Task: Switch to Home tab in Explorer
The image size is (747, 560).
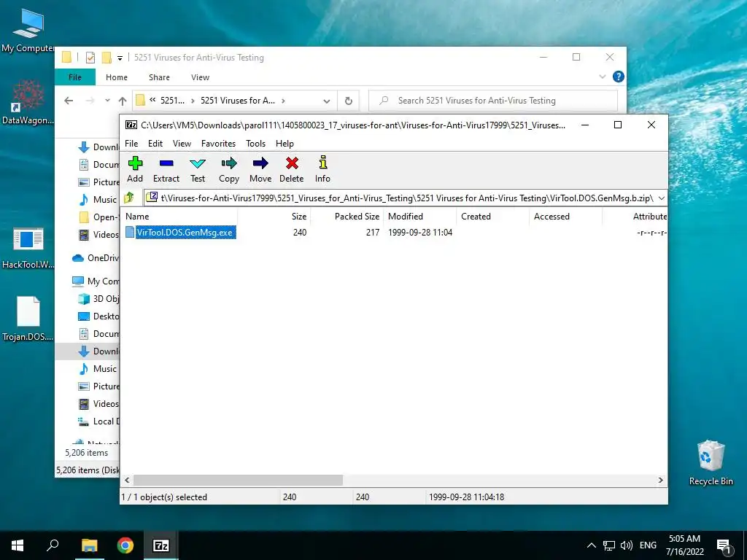Action: point(117,77)
